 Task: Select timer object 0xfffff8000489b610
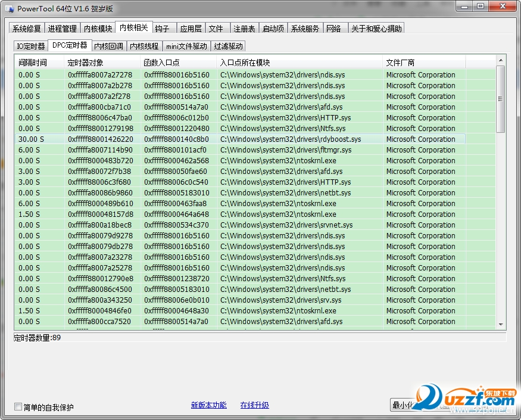pyautogui.click(x=101, y=204)
